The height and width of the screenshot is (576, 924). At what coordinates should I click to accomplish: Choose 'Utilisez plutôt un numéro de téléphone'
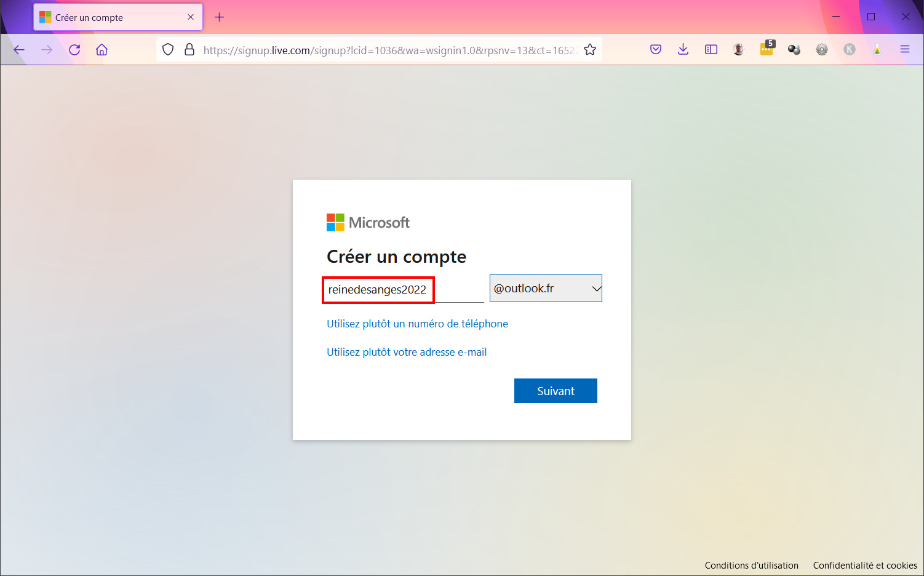coord(417,324)
